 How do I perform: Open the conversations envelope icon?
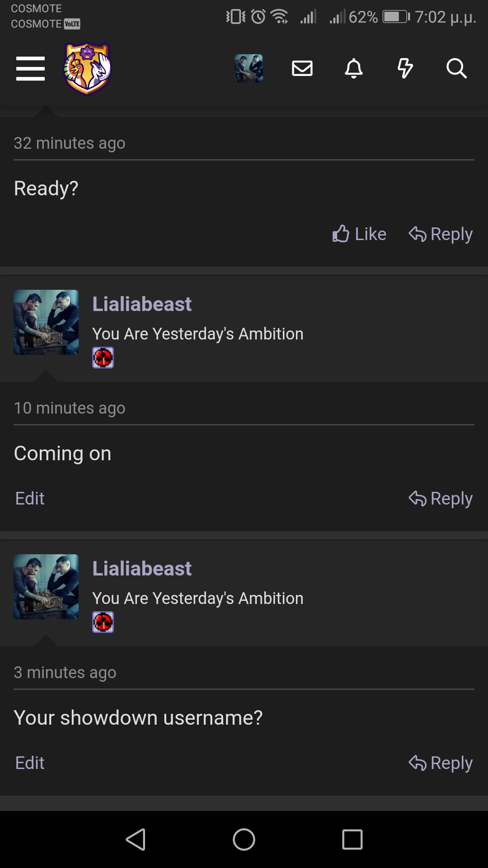[x=302, y=68]
